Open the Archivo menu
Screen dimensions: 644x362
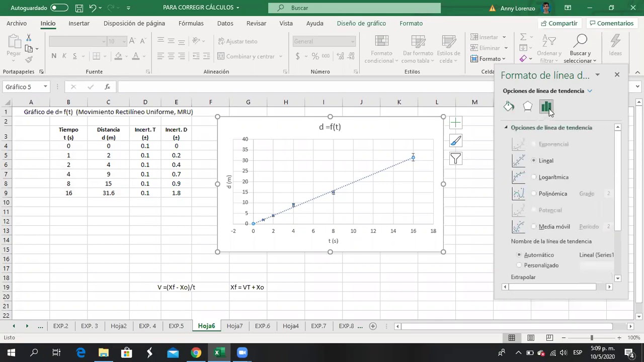click(17, 23)
